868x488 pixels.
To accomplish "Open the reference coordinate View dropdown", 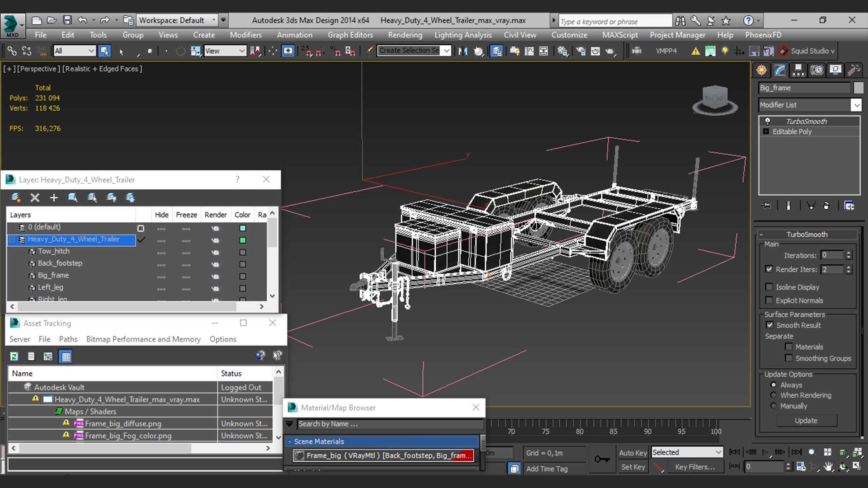I will (225, 51).
